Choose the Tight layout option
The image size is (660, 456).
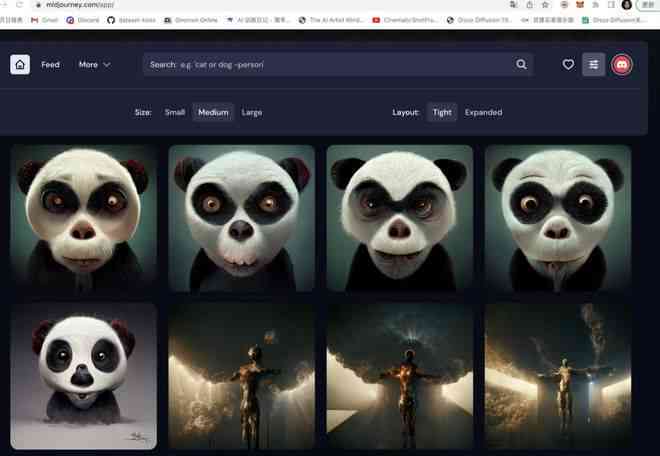point(442,112)
